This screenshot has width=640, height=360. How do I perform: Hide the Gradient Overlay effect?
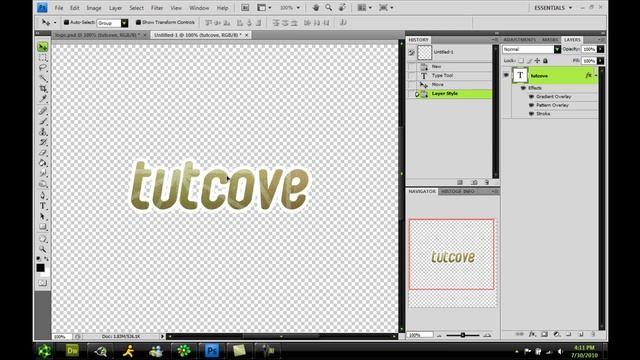click(x=531, y=97)
